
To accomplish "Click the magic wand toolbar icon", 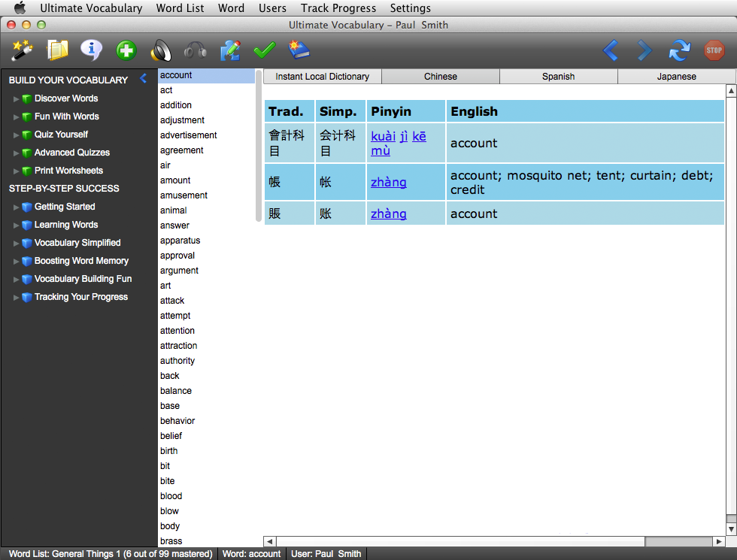I will 23,50.
